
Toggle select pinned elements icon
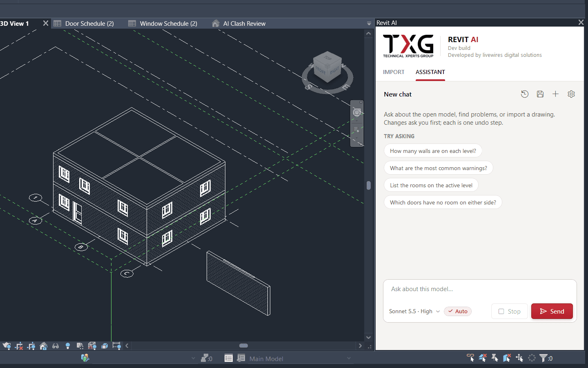495,358
